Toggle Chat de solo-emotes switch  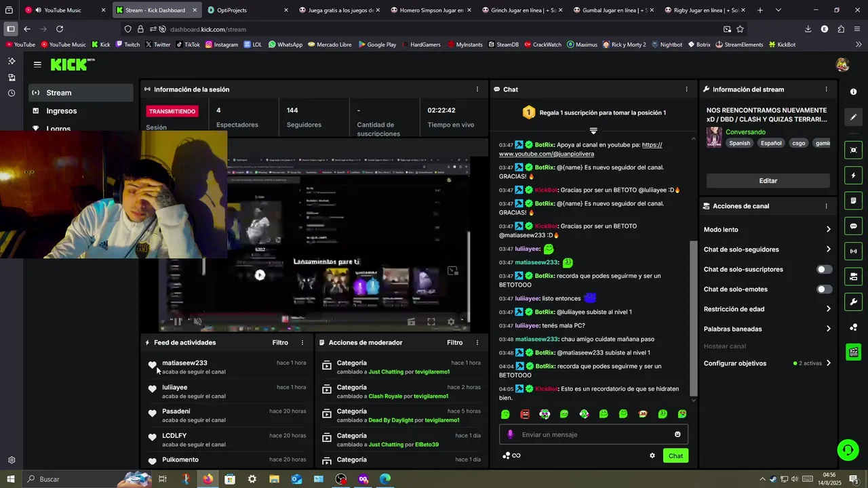(x=824, y=289)
